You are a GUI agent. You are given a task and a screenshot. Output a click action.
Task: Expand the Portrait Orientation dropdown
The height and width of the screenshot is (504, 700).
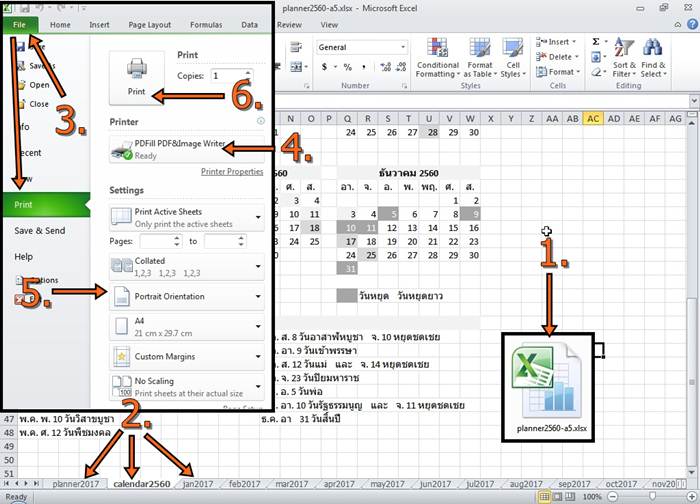coord(187,297)
